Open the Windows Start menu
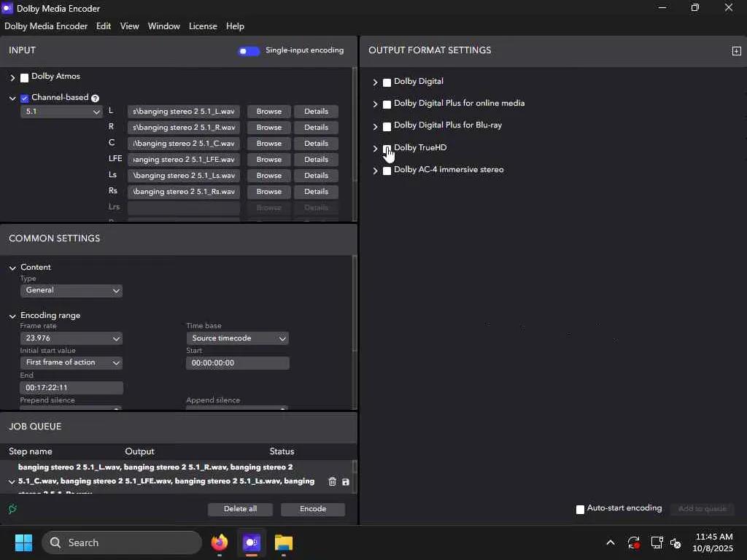Screen dimensions: 747x560 23,542
